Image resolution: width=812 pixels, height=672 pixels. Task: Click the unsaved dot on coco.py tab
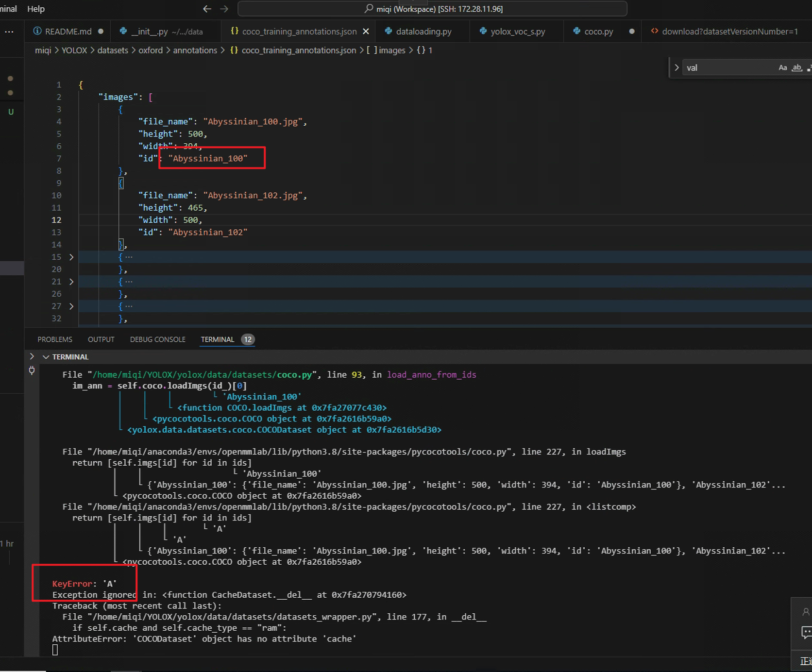point(631,32)
